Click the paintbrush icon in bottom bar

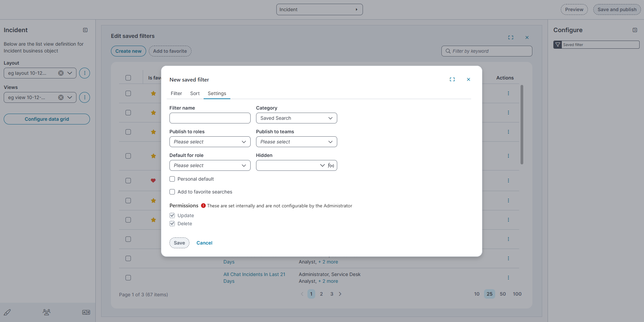point(7,312)
